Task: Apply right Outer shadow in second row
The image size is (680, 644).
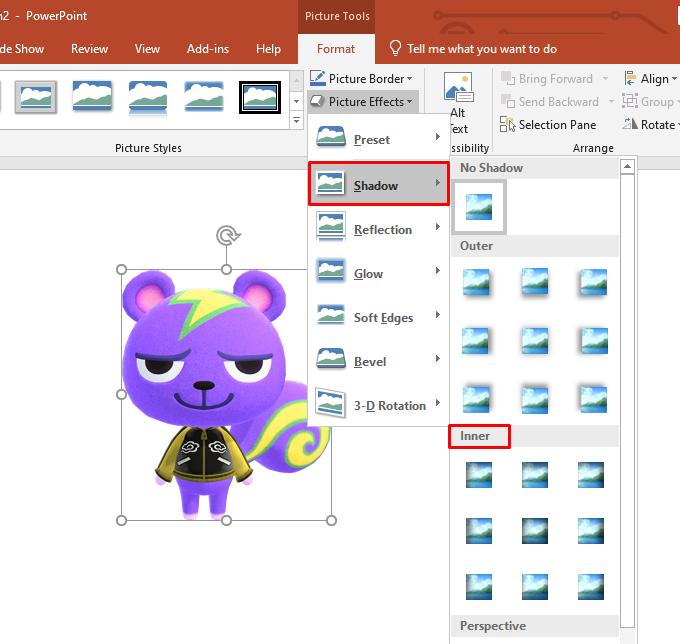Action: [x=593, y=341]
